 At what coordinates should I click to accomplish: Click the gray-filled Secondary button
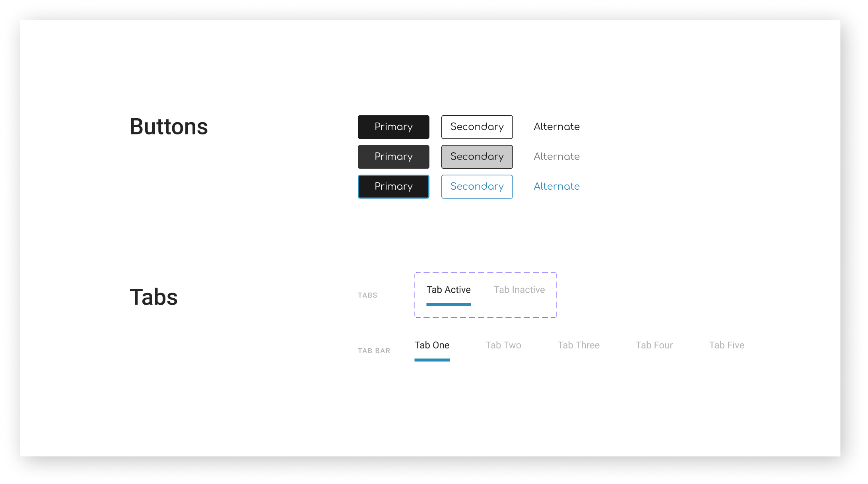(x=477, y=157)
